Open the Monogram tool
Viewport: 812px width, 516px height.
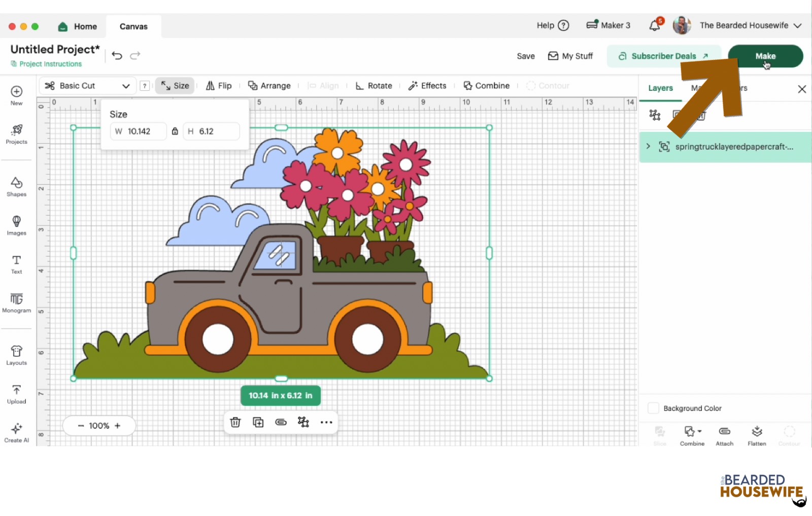coord(16,302)
